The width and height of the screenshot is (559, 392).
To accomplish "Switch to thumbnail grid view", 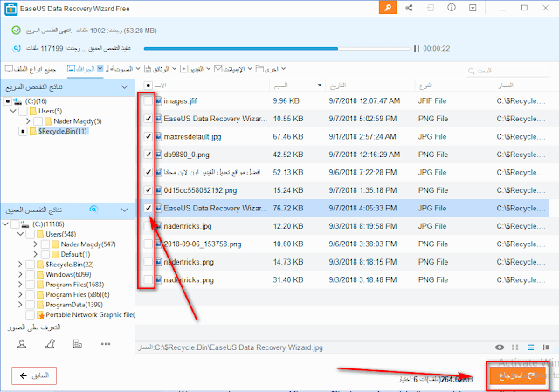I will 514,347.
